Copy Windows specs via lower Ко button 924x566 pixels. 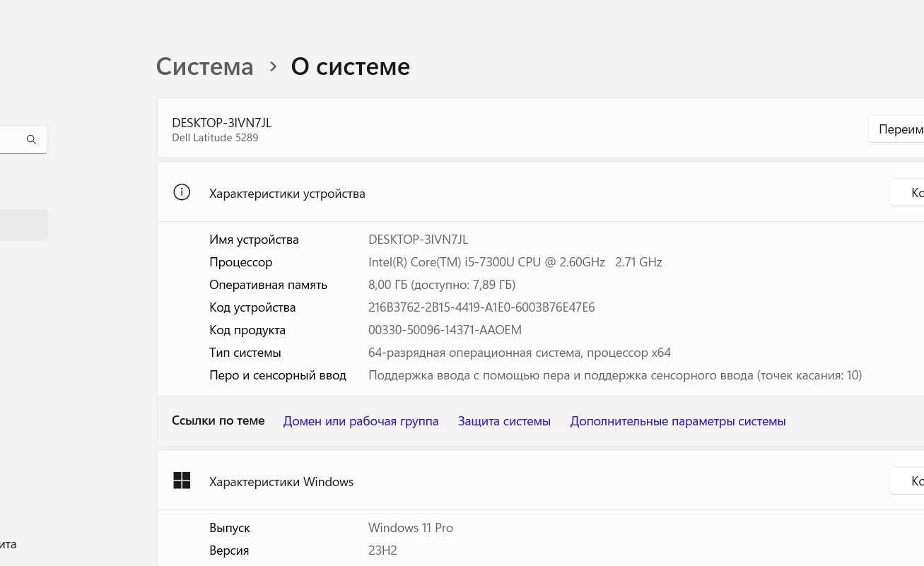pyautogui.click(x=907, y=480)
